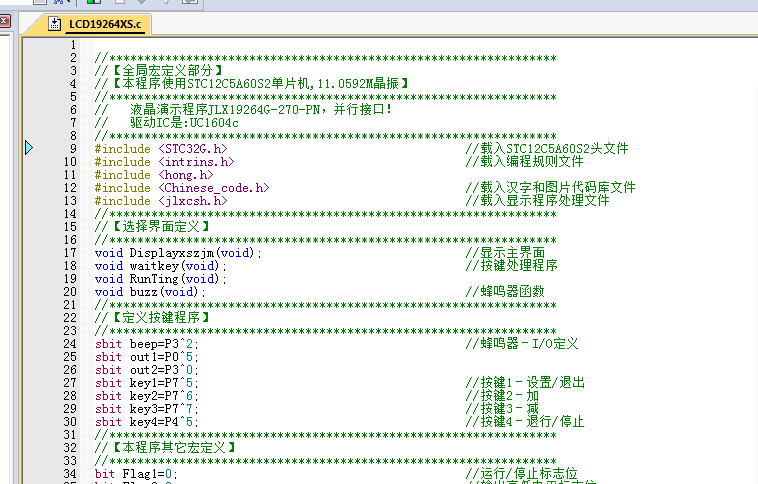This screenshot has height=484, width=758.
Task: Click the 【全局宏定义部分】 comment line
Action: point(159,71)
